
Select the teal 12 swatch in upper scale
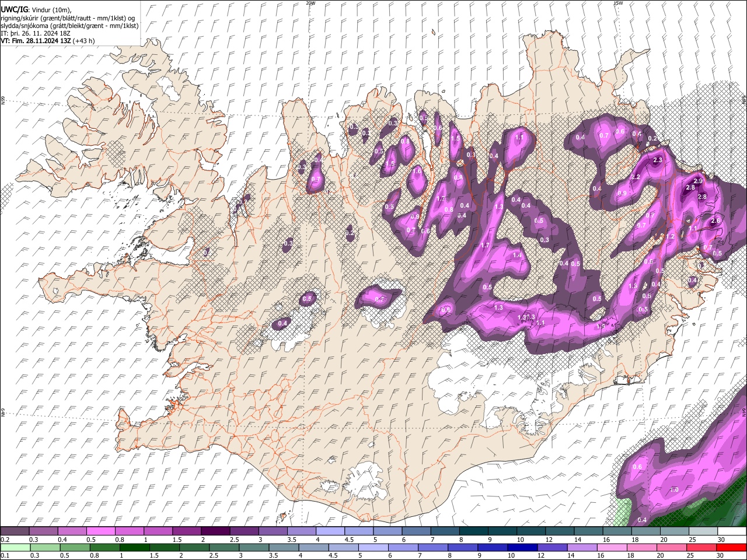coord(560,531)
